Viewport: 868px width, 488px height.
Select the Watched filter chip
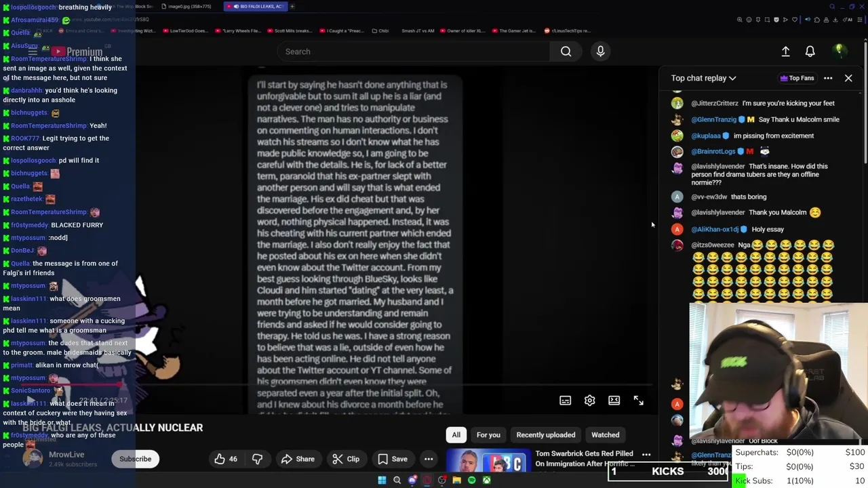(x=606, y=435)
